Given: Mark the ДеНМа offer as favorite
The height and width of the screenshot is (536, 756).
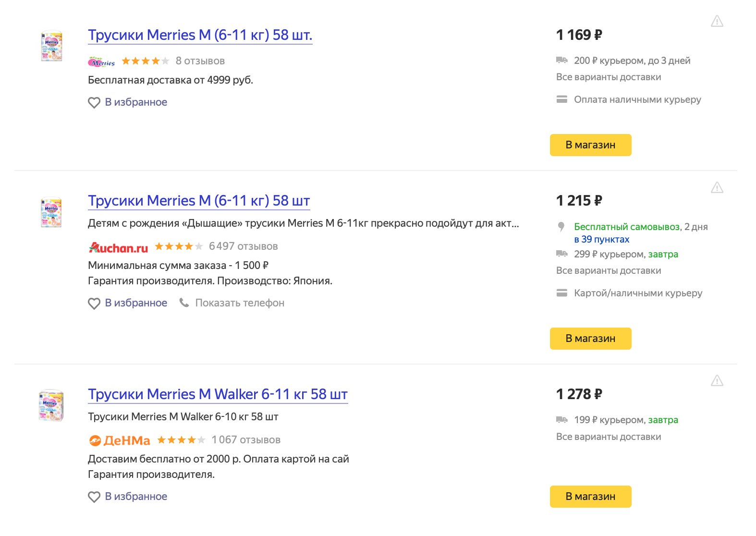Looking at the screenshot, I should click(x=128, y=497).
